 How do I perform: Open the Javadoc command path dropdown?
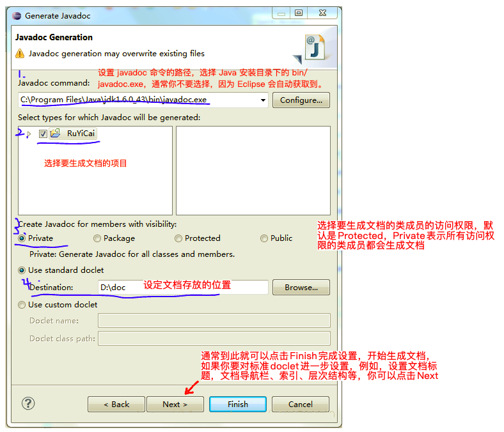click(264, 100)
